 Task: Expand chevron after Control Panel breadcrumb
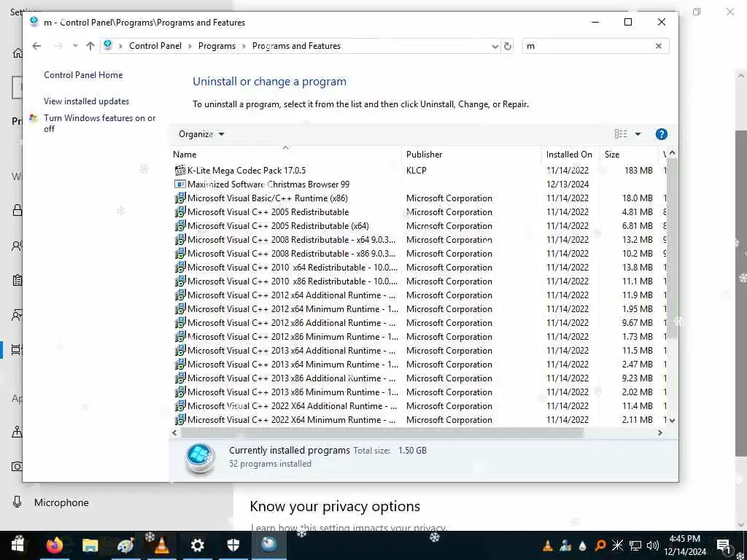click(x=190, y=46)
